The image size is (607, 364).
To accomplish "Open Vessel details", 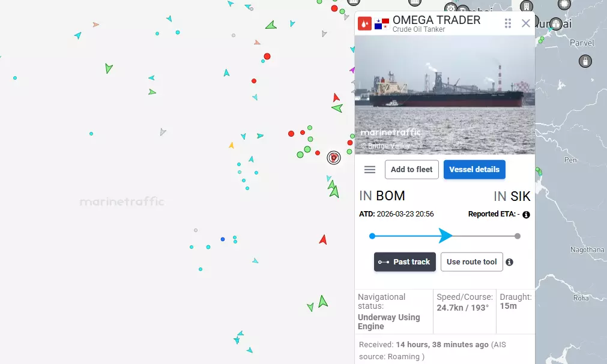I will [x=474, y=170].
